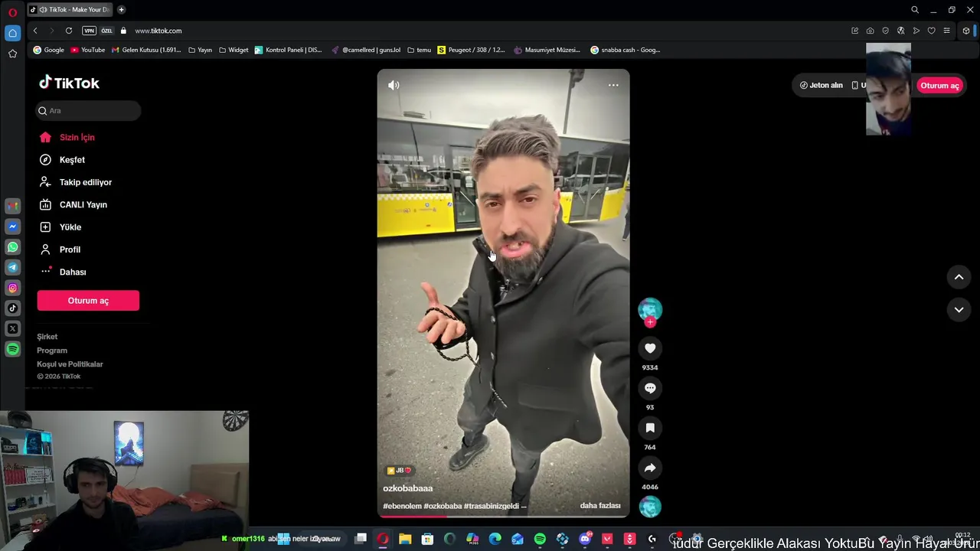Viewport: 980px width, 551px height.
Task: Reload the page in Opera
Action: (x=69, y=31)
